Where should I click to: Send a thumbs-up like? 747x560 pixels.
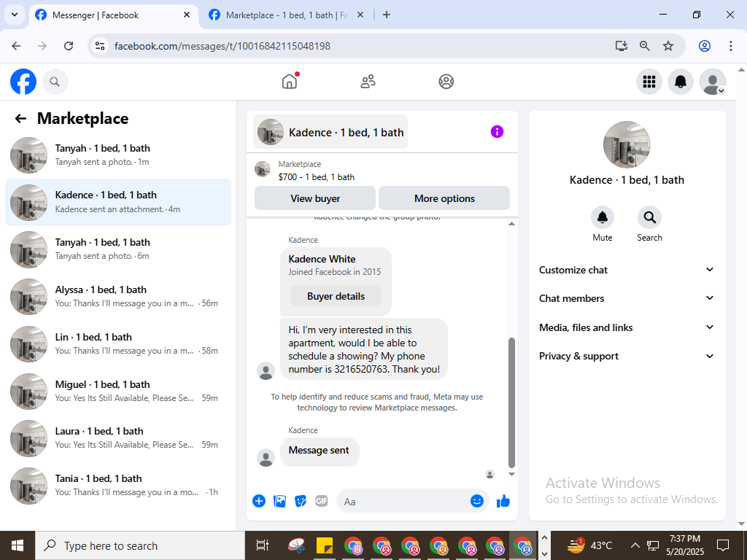[x=503, y=501]
